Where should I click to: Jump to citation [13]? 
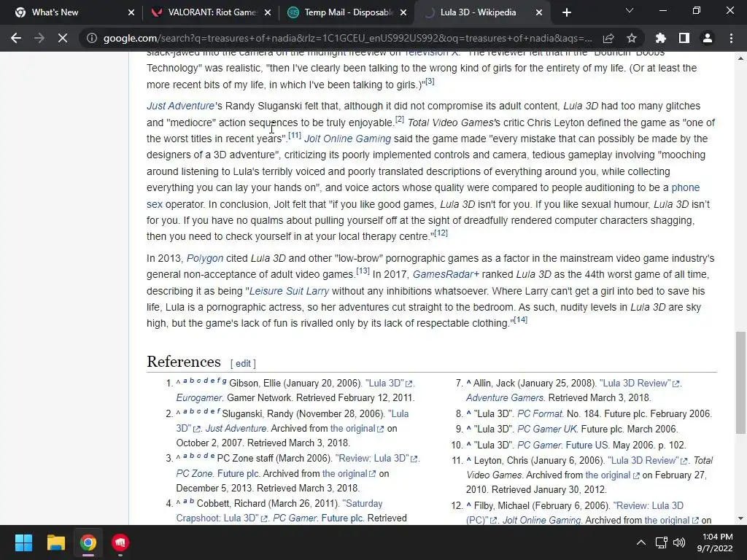coord(363,271)
